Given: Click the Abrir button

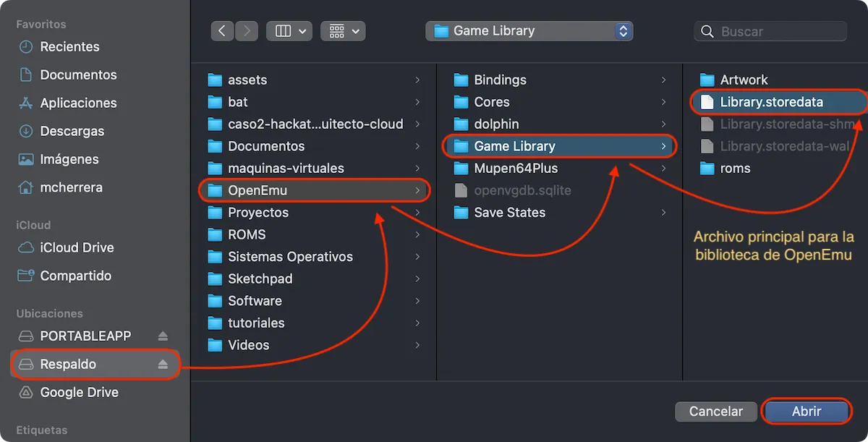Looking at the screenshot, I should (807, 411).
